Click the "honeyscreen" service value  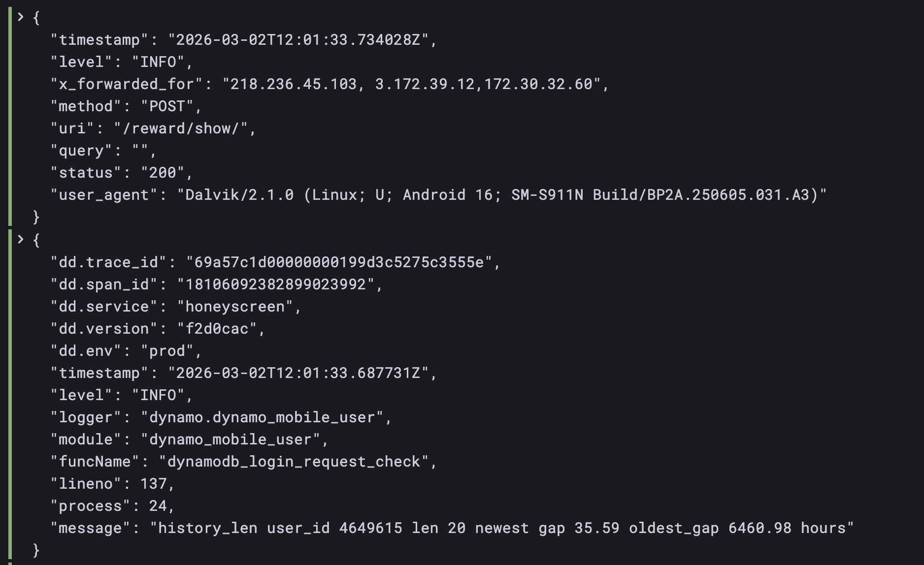(x=235, y=307)
